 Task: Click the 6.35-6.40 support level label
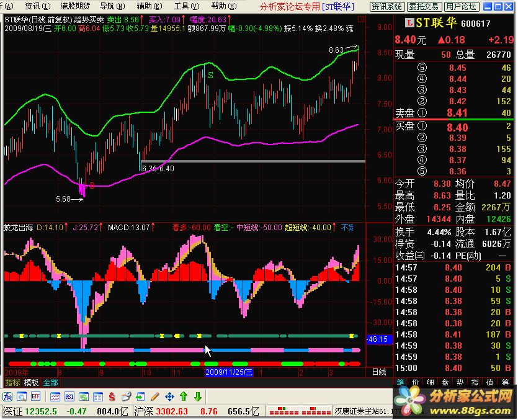click(158, 169)
